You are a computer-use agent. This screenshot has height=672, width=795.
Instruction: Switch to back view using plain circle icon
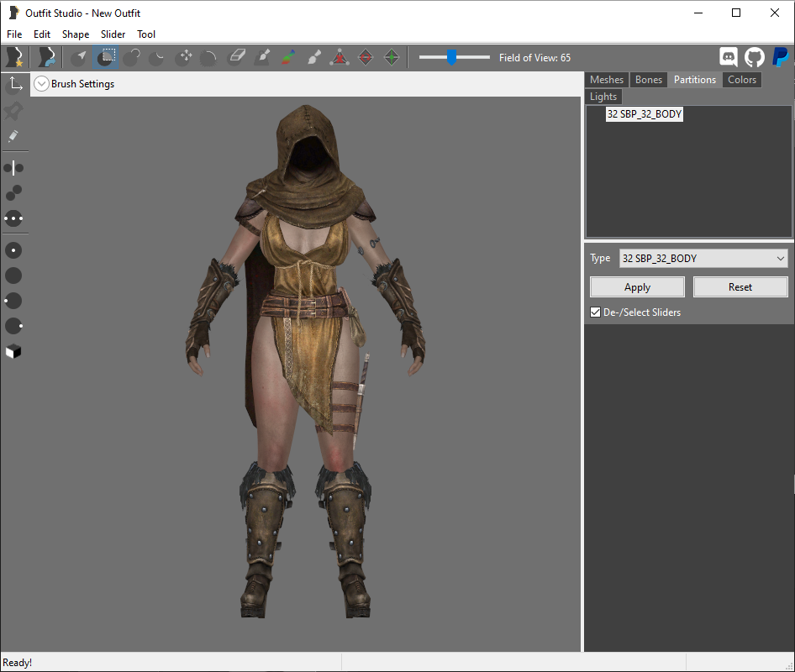(13, 276)
